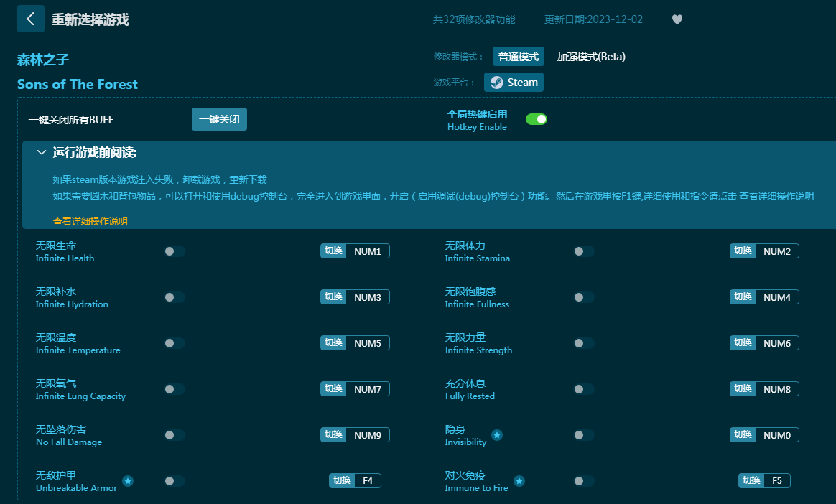Click the Steam platform button
The image size is (836, 504).
(x=514, y=83)
